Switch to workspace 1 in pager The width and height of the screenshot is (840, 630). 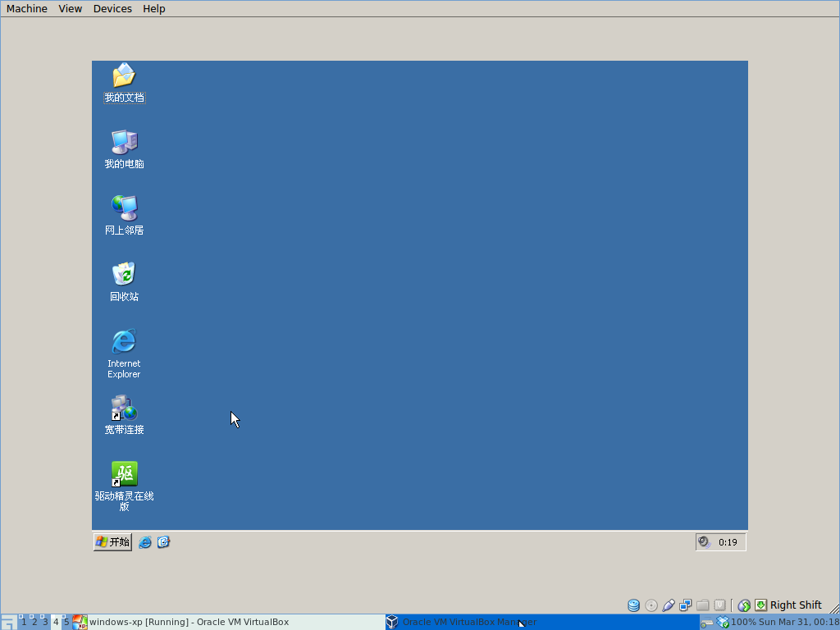(x=23, y=622)
